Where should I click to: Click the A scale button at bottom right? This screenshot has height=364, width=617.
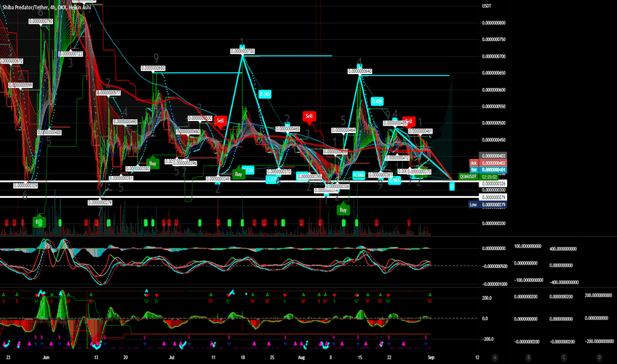point(495,357)
